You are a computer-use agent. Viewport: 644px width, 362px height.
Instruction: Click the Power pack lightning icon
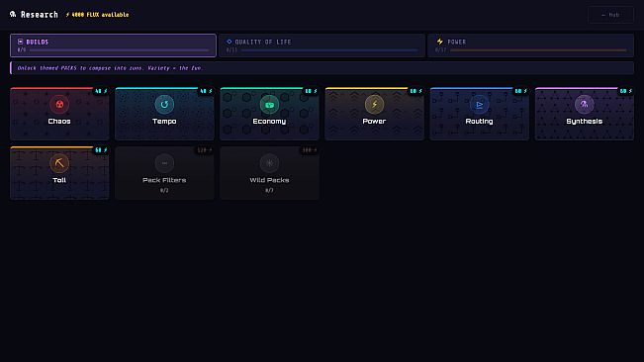[374, 104]
